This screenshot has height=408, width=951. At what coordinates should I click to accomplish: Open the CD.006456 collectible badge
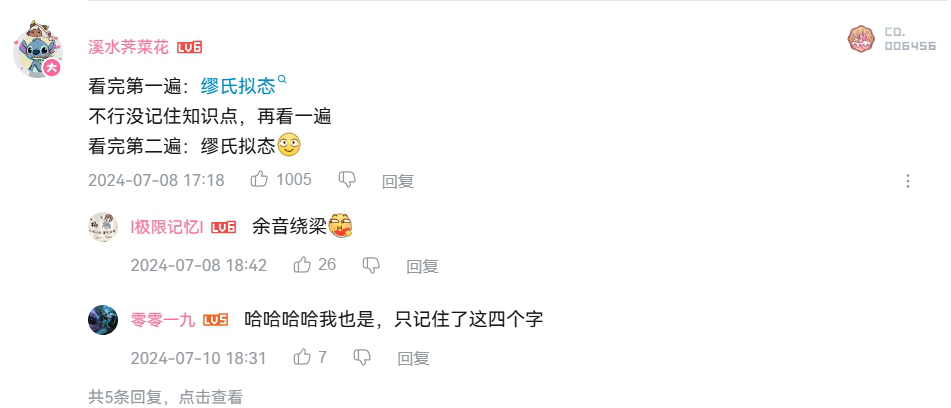[x=892, y=39]
